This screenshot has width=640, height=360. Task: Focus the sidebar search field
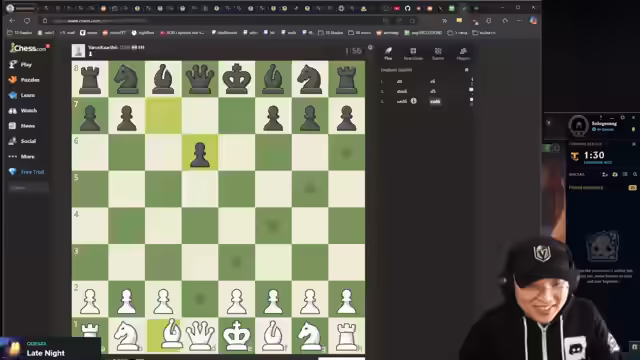point(28,188)
